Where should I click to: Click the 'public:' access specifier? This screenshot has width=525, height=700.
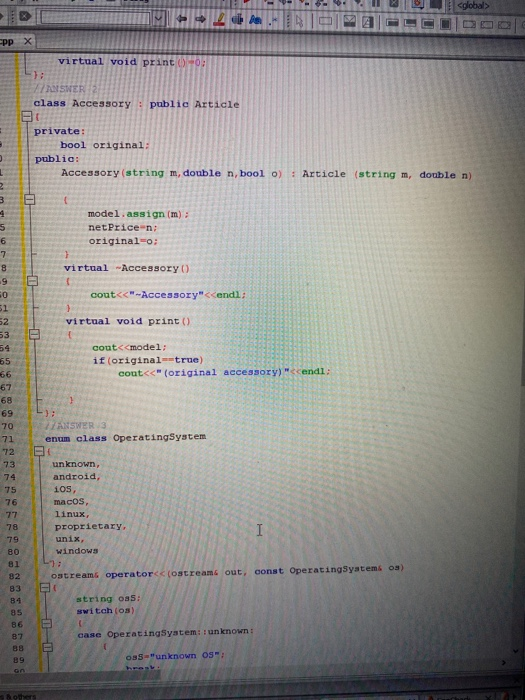[57, 159]
